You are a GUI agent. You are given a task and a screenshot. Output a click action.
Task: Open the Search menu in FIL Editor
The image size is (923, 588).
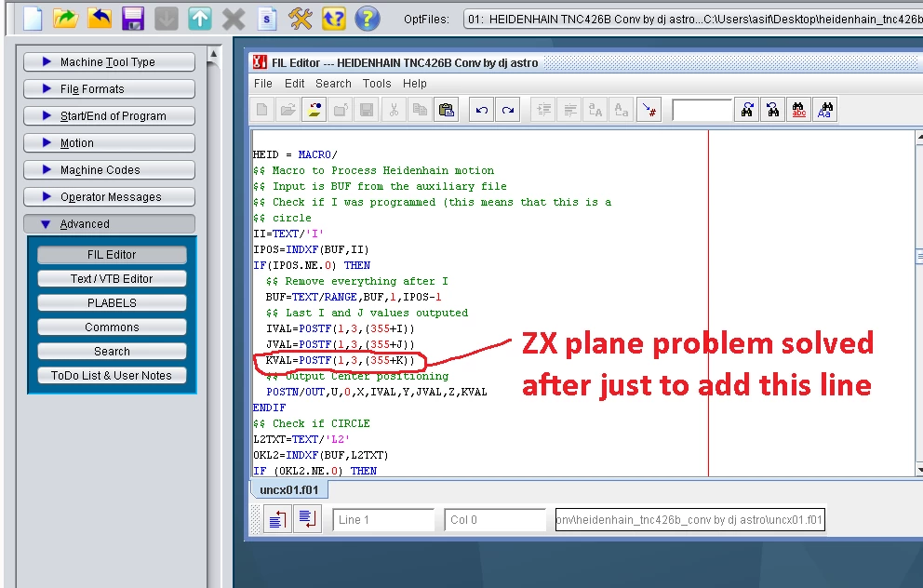tap(333, 84)
